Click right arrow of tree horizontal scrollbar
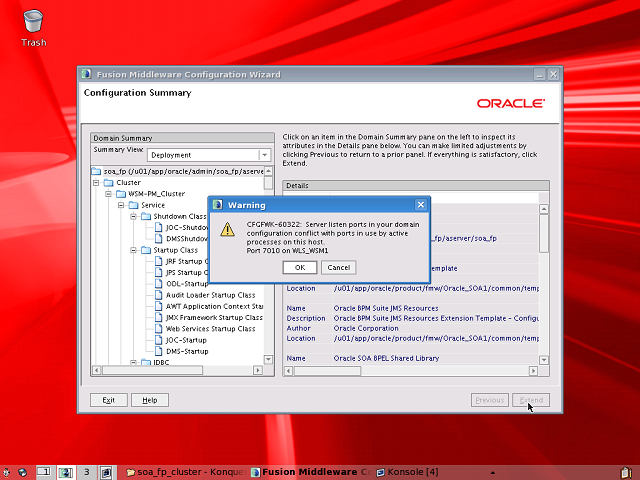The width and height of the screenshot is (640, 480). (x=258, y=370)
